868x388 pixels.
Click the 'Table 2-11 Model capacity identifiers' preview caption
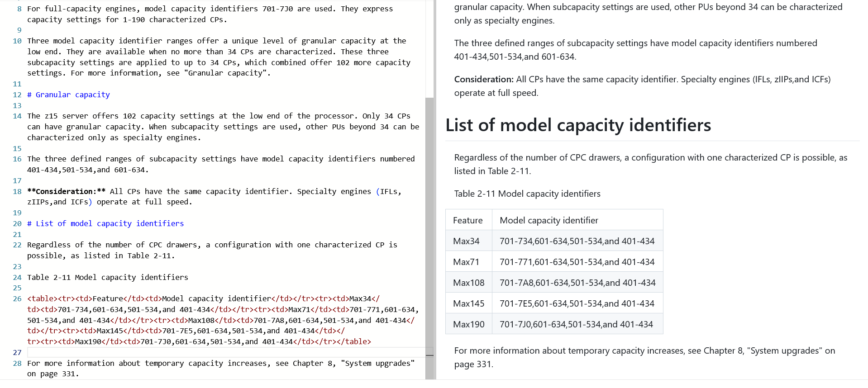[x=527, y=194]
